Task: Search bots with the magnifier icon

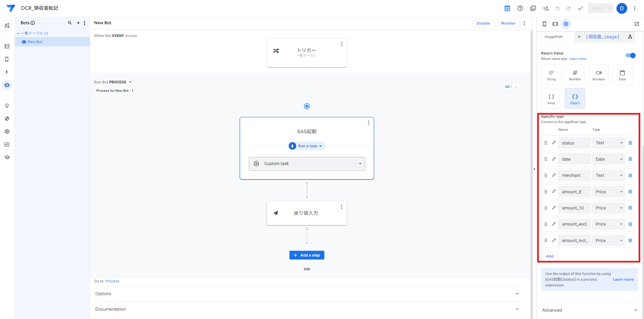Action: [x=70, y=23]
